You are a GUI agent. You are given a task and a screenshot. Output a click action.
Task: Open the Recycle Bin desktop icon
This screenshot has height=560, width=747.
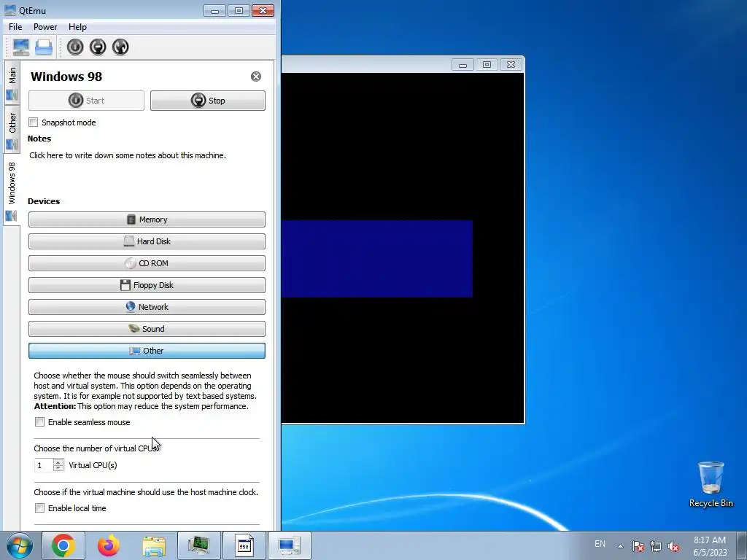711,484
